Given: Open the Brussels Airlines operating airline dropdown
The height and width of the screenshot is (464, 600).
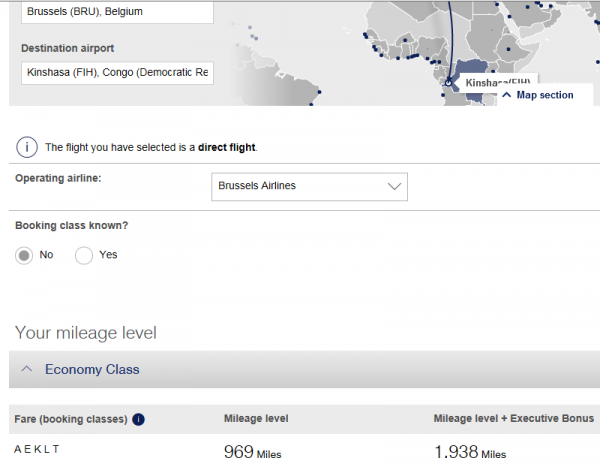Looking at the screenshot, I should point(309,187).
